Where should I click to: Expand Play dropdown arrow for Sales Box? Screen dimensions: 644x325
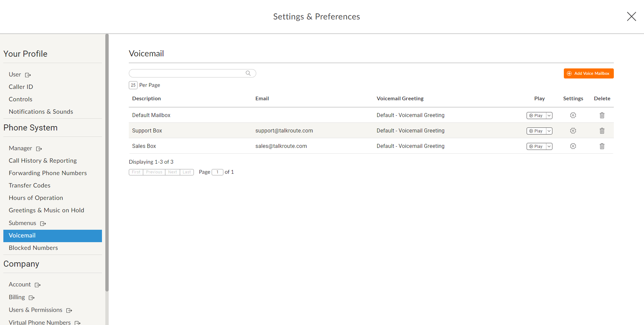pos(549,146)
